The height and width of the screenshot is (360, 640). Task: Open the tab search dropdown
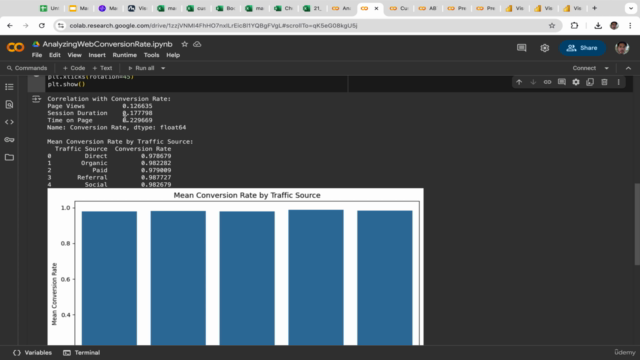point(631,8)
